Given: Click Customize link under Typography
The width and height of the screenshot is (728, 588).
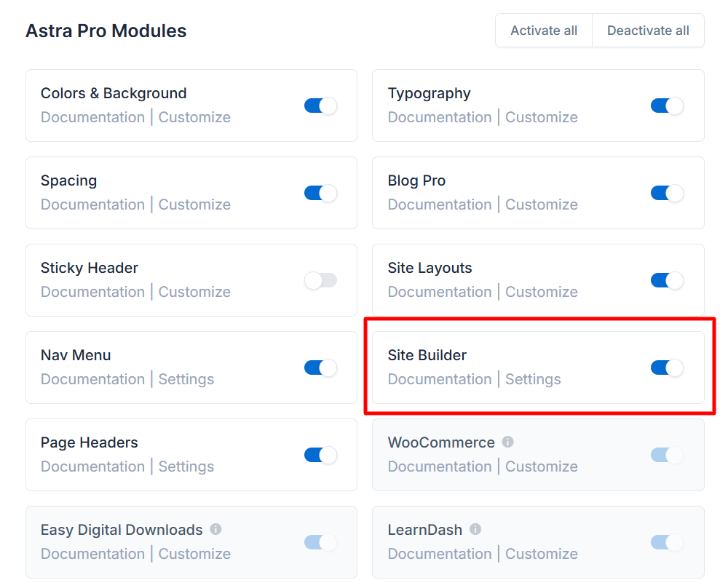Looking at the screenshot, I should point(542,117).
